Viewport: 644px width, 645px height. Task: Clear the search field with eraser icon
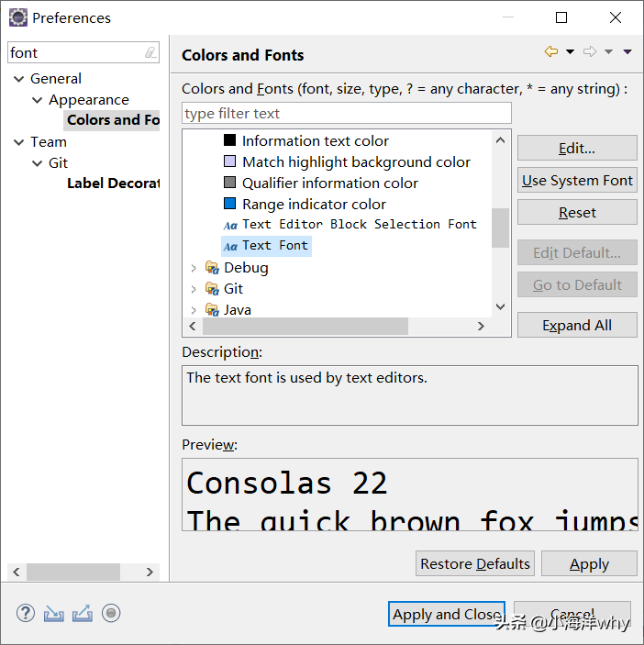[150, 52]
